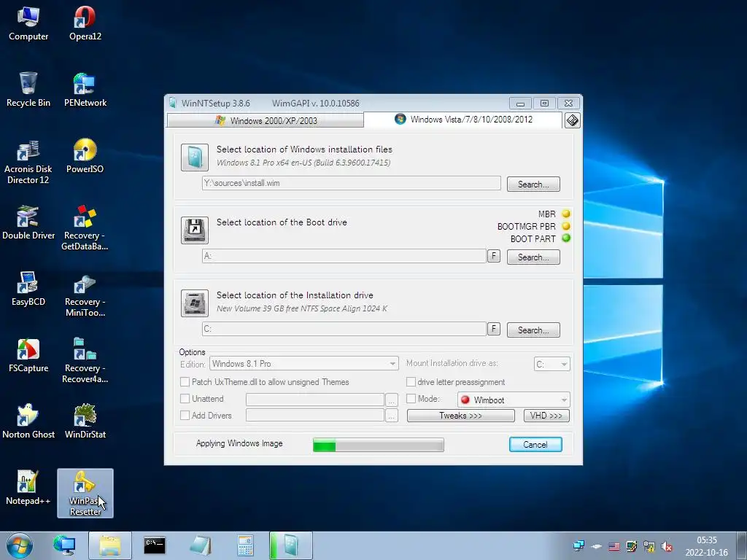Viewport: 747px width, 560px height.
Task: Open the WinPass Resetter shortcut
Action: (85, 494)
